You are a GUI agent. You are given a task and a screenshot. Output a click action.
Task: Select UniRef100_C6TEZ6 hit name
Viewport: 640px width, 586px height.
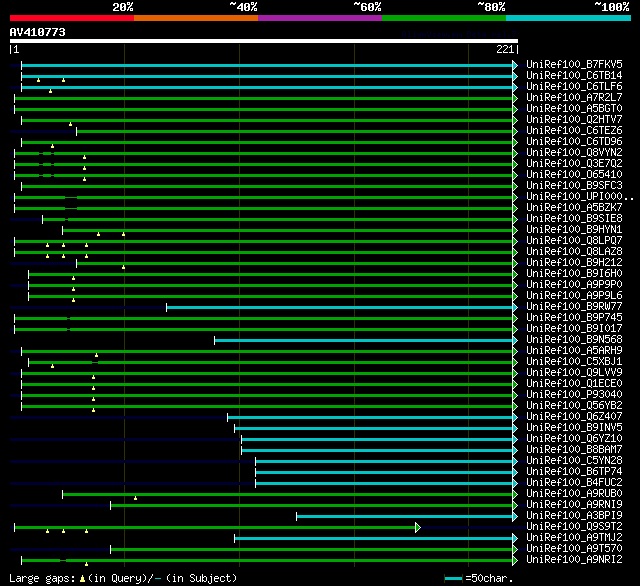click(574, 131)
